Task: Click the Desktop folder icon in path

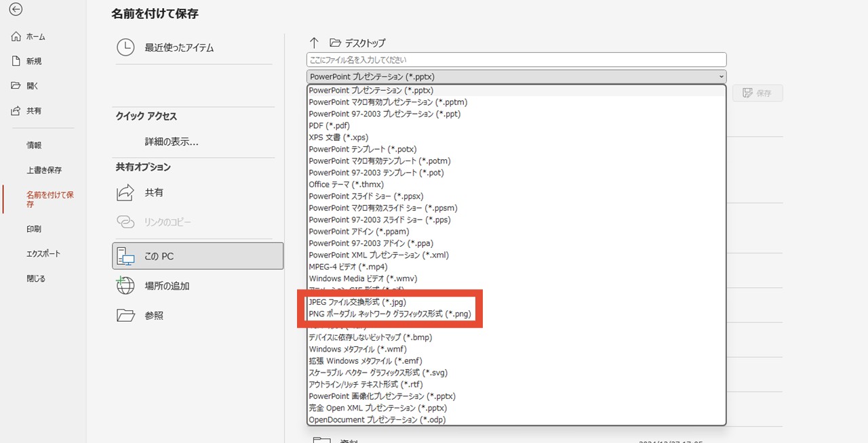Action: tap(335, 42)
